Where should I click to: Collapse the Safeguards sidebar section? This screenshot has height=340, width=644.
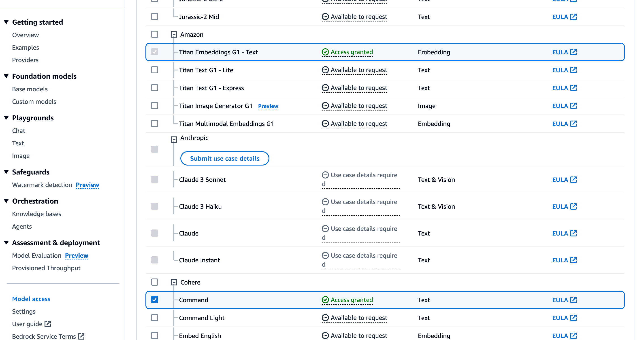6,172
